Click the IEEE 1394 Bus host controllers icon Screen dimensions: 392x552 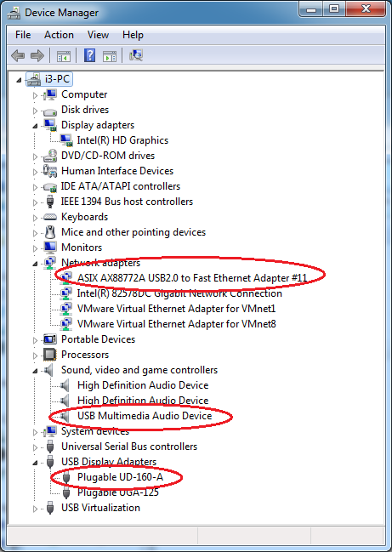[x=50, y=202]
